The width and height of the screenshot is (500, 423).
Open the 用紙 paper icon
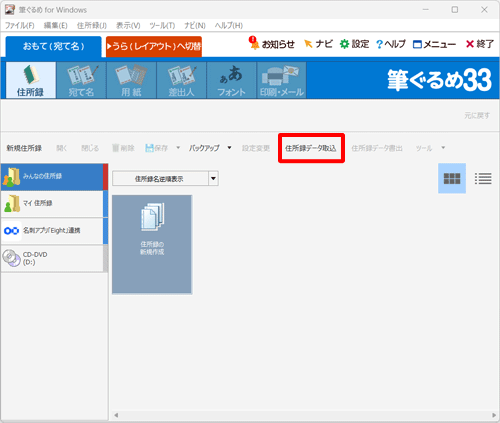[131, 80]
